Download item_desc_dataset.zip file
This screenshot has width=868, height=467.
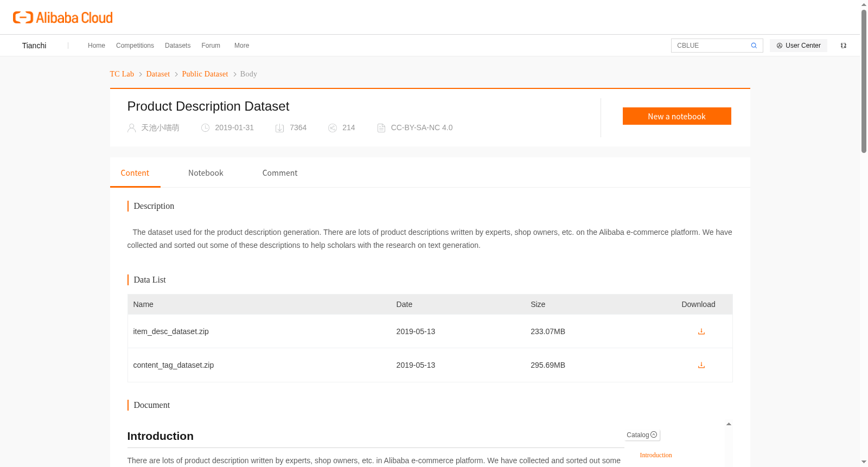(701, 331)
